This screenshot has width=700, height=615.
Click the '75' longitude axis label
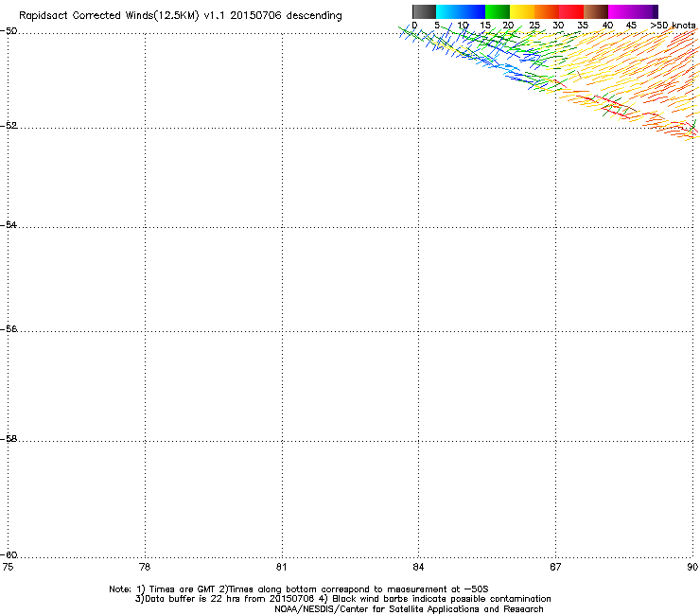(x=8, y=567)
